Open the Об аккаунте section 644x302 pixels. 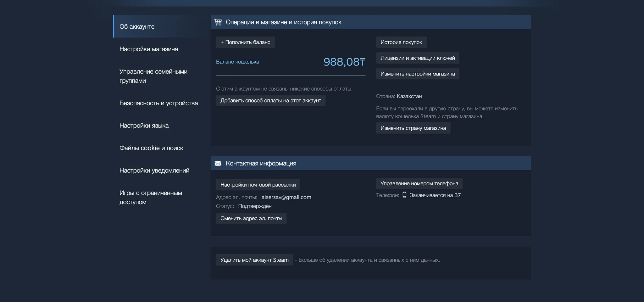pyautogui.click(x=137, y=26)
